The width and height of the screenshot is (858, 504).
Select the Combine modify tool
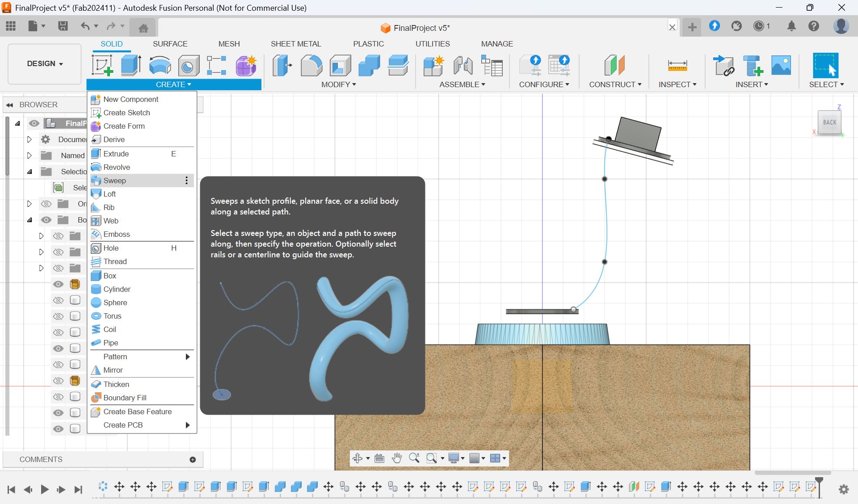tap(369, 65)
